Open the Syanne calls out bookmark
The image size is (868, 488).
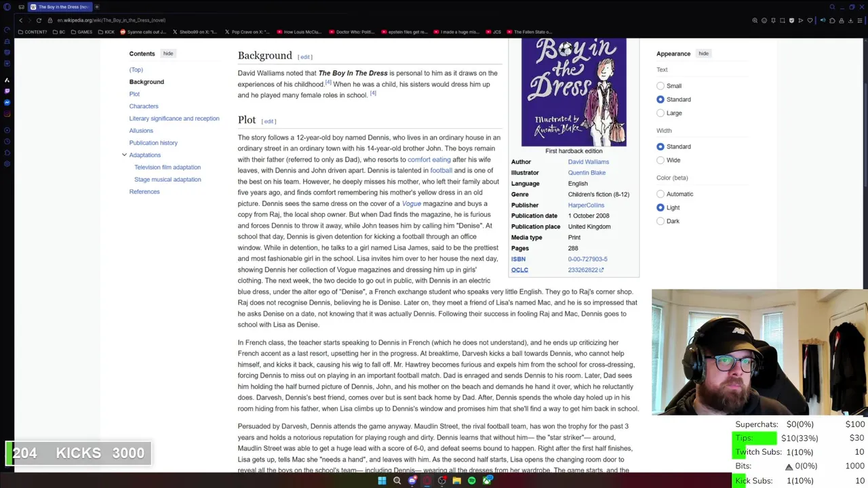(x=142, y=32)
